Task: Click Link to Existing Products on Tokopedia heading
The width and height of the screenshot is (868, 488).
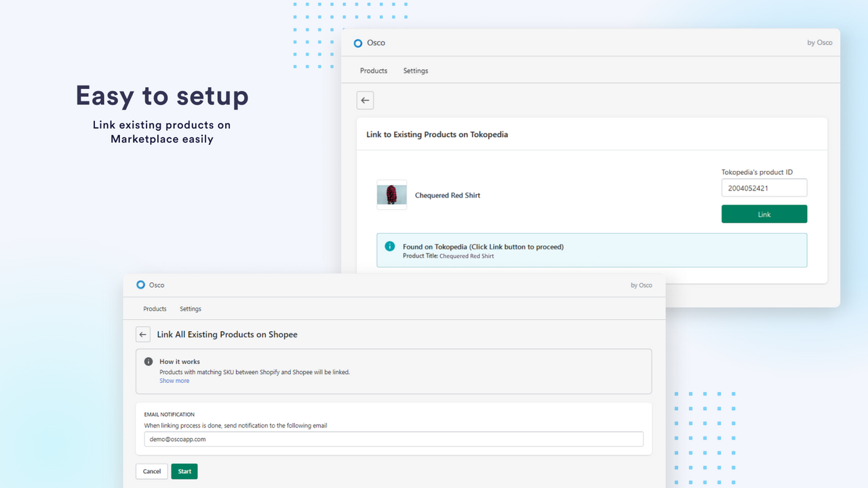Action: tap(437, 134)
